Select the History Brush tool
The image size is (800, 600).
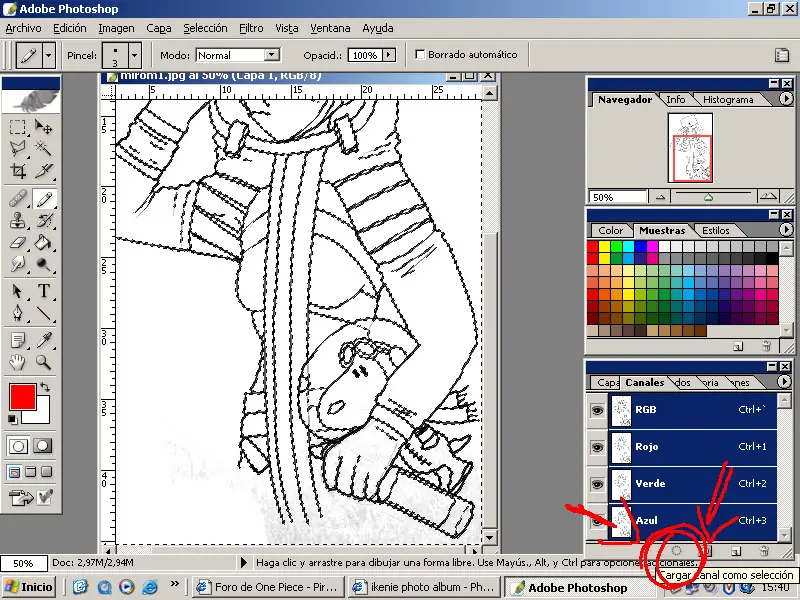coord(43,220)
